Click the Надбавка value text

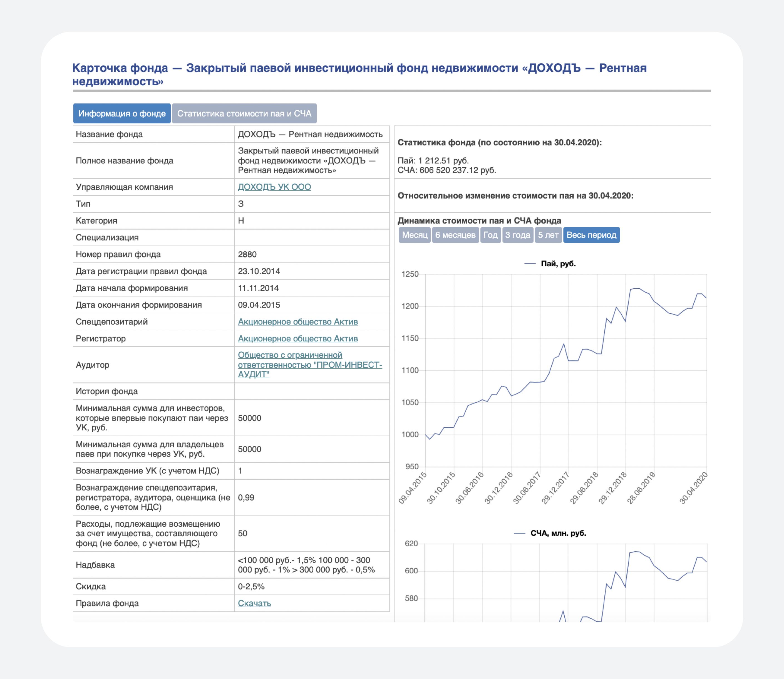[x=306, y=565]
